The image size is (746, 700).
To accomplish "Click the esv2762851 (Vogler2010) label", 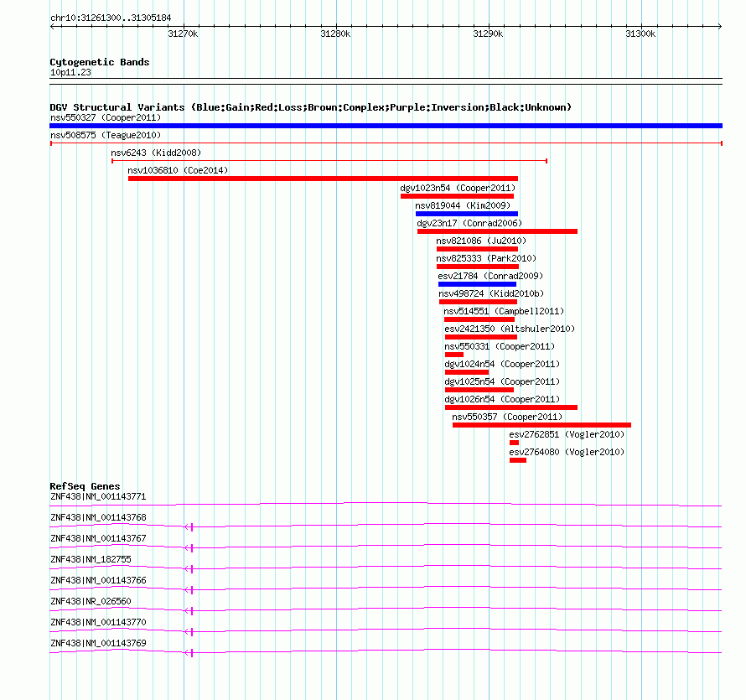I will click(567, 434).
